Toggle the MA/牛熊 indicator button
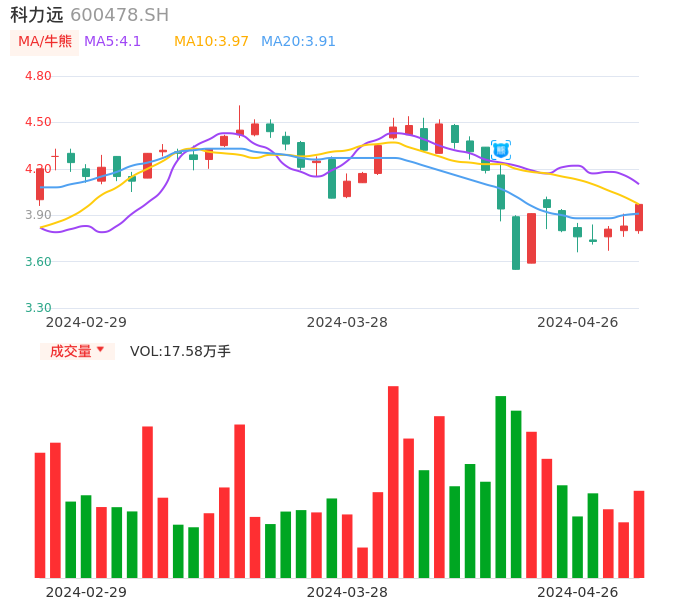 click(x=45, y=42)
